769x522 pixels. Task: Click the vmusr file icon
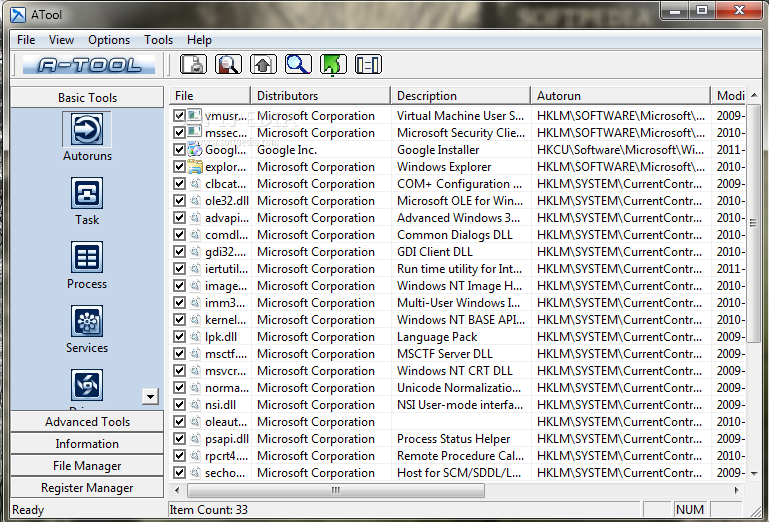(x=195, y=116)
